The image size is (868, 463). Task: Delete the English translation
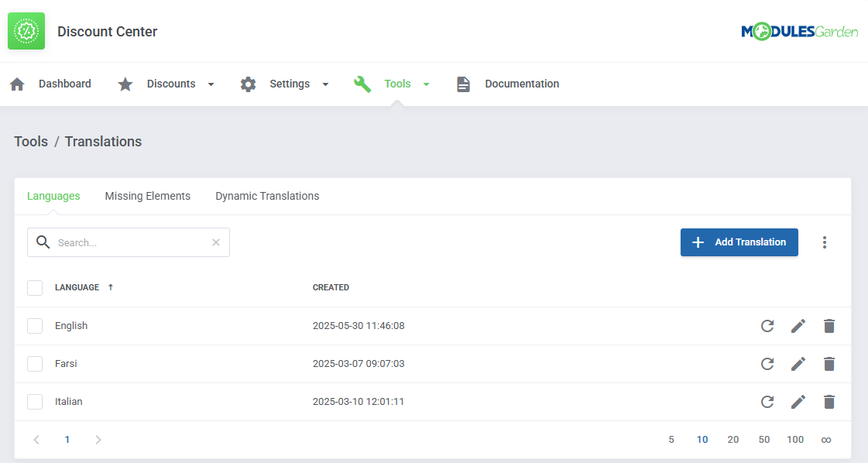(829, 326)
